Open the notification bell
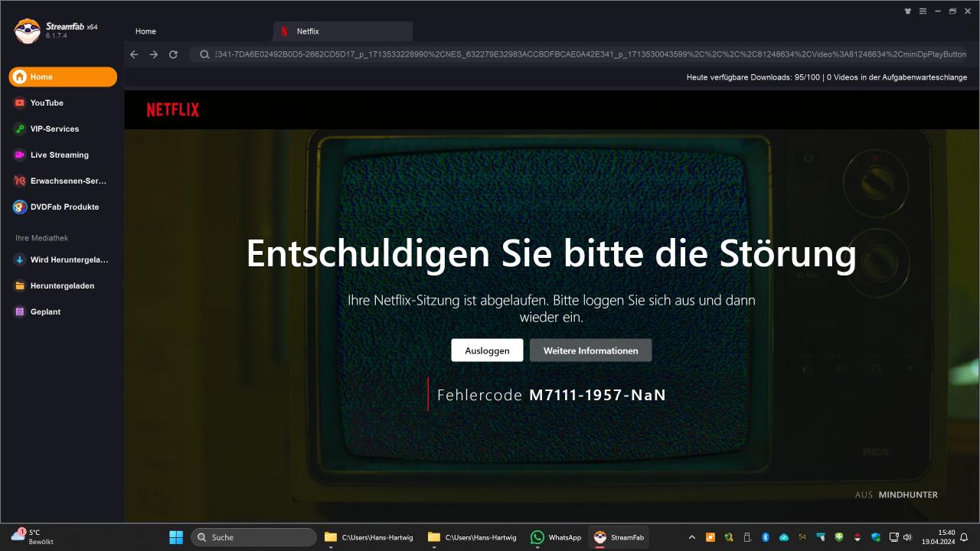This screenshot has width=980, height=551. coord(964,537)
